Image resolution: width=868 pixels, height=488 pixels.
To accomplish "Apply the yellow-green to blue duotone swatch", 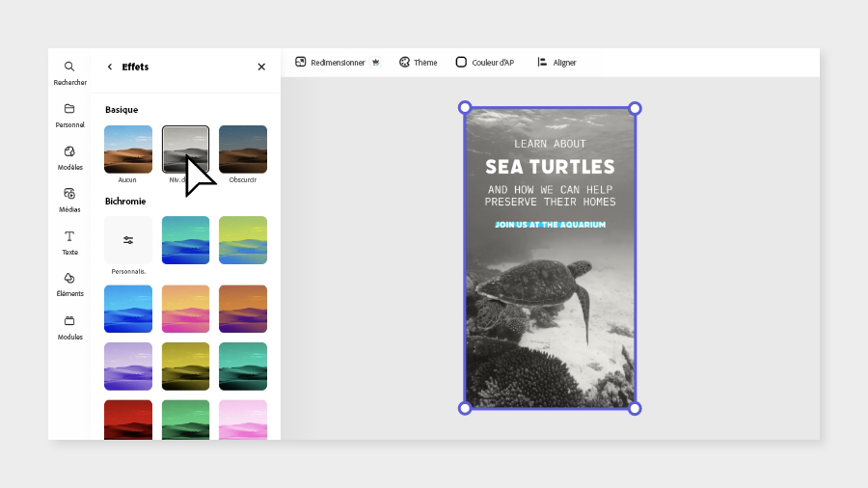I will (243, 240).
